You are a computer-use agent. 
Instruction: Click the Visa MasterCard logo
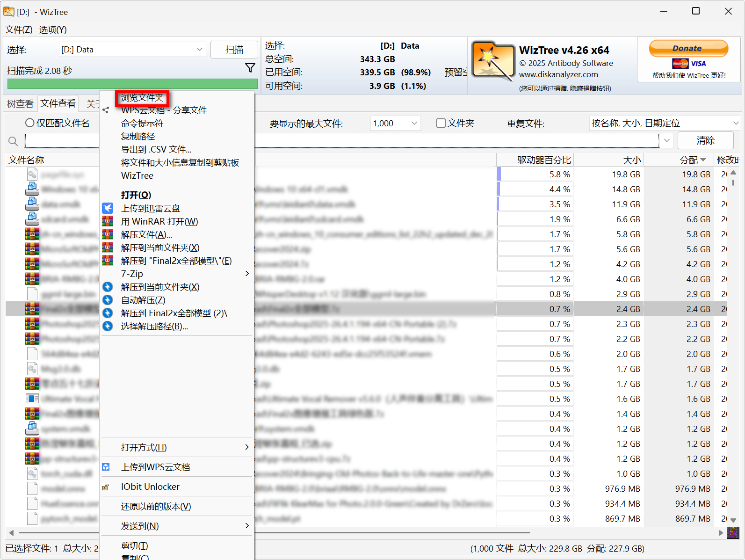[x=689, y=64]
